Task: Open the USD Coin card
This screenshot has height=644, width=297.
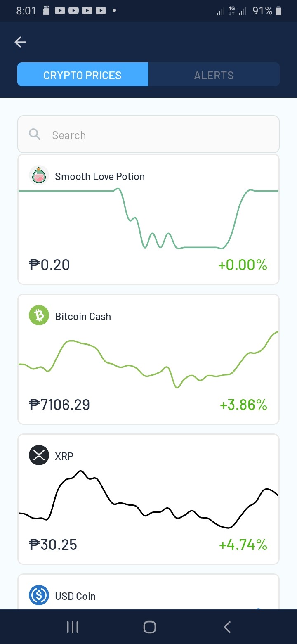Action: (x=148, y=592)
